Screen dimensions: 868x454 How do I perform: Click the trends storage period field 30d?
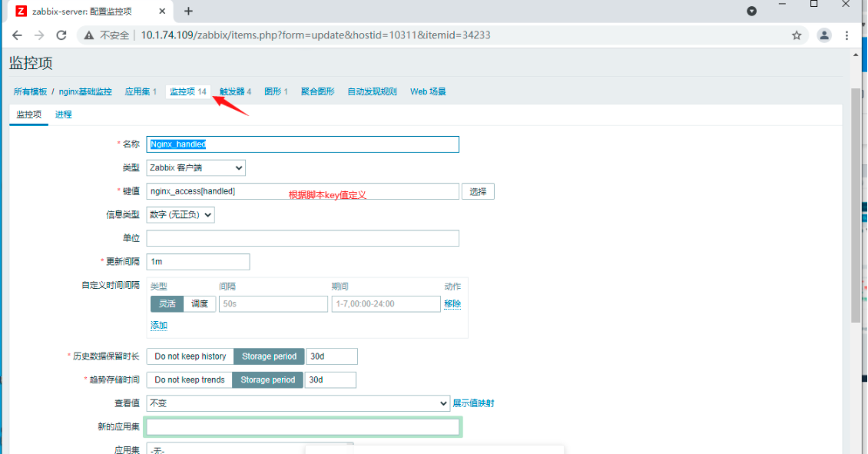(x=330, y=379)
